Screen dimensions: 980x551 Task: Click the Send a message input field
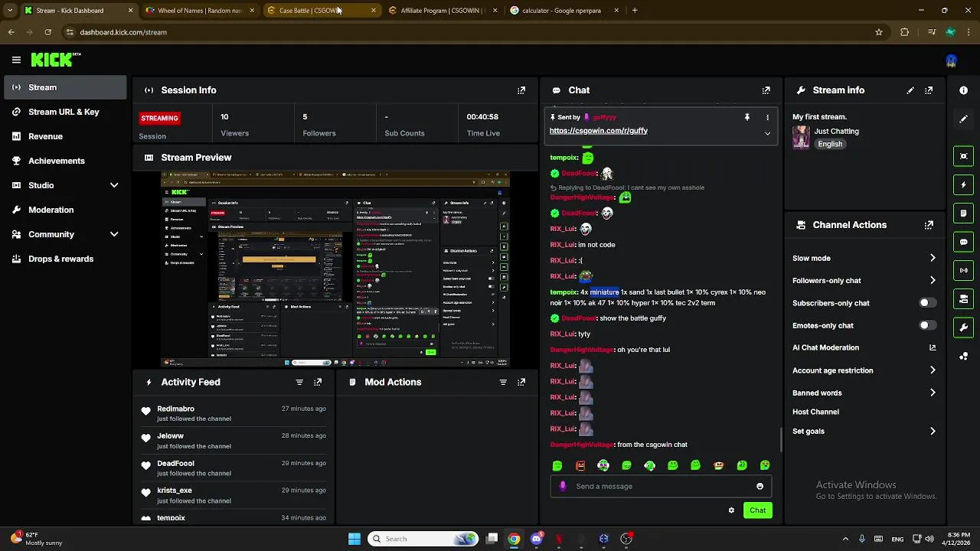662,486
